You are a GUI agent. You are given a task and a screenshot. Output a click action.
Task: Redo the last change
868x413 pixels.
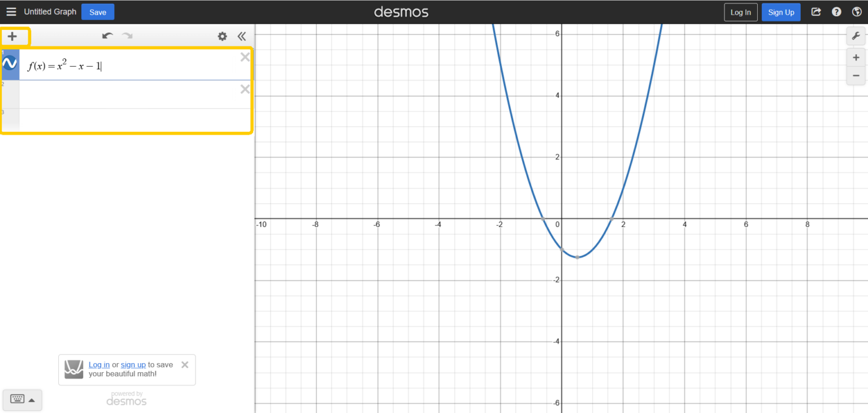[127, 36]
